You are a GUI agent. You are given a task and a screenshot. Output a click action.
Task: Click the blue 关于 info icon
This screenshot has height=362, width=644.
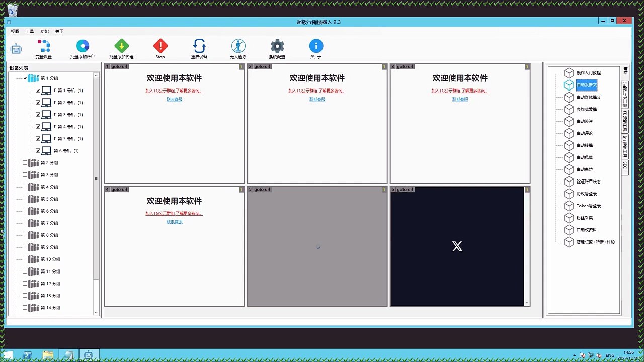316,46
